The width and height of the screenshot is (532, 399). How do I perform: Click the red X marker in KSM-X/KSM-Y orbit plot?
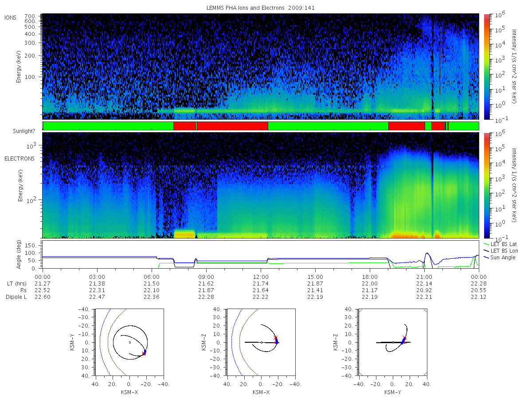[144, 353]
